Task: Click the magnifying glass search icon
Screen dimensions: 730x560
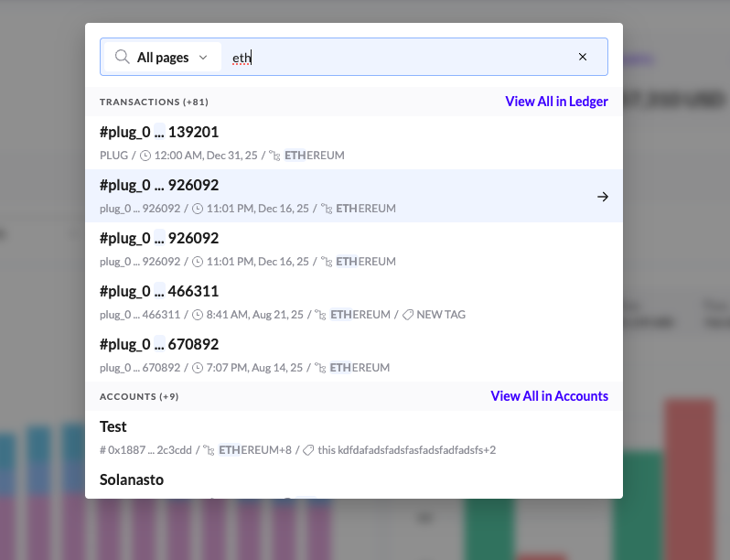Action: 122,57
